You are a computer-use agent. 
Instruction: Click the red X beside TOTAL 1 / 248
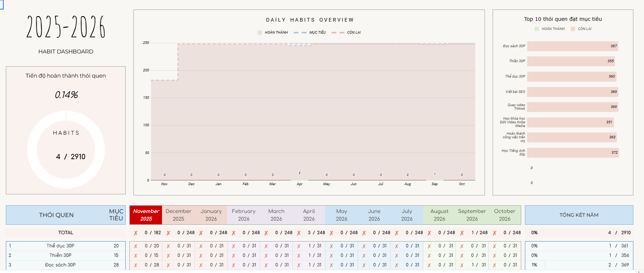point(462,233)
